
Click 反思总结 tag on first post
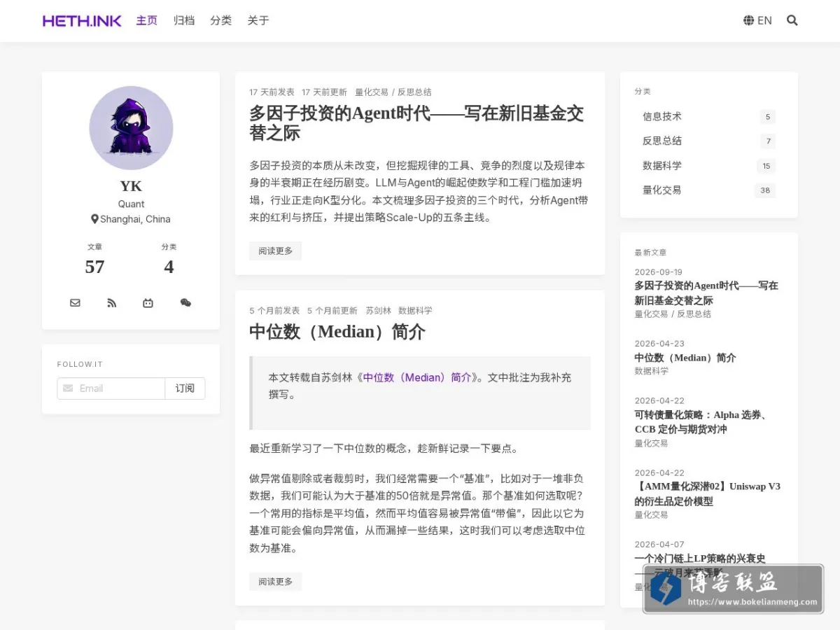click(414, 92)
